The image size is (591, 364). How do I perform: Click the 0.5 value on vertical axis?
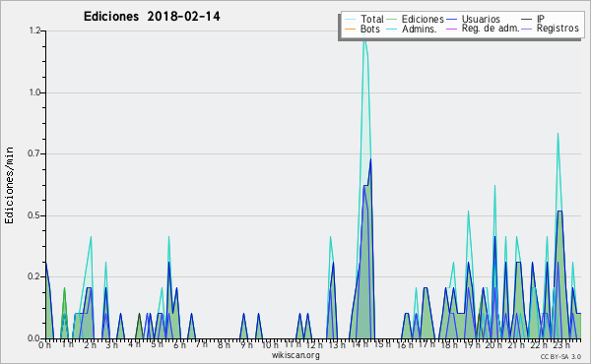(34, 215)
